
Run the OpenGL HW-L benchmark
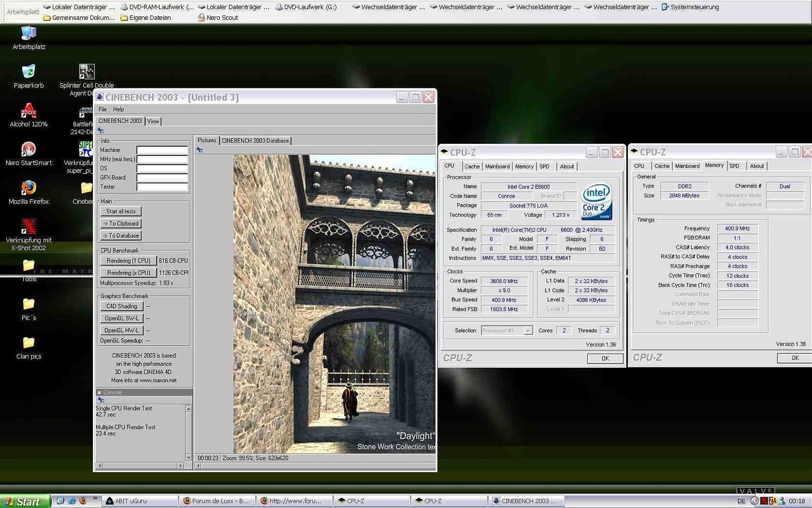point(121,330)
